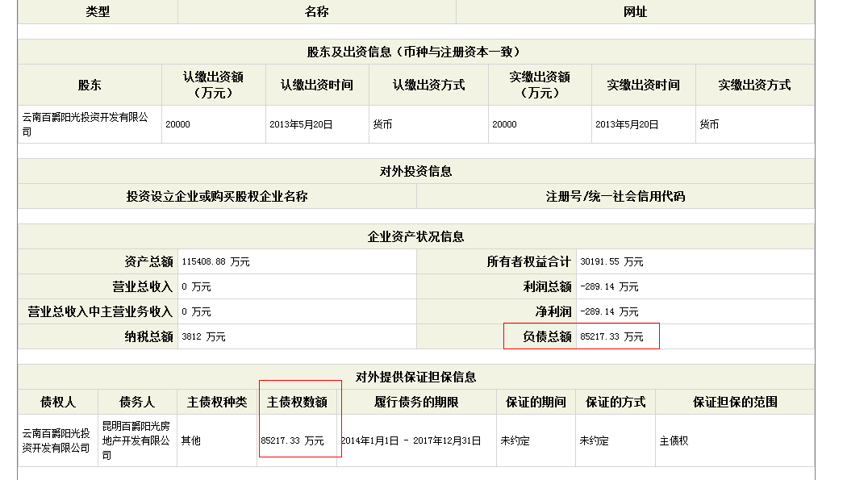
Task: Select shareholder 云南百爵阳光投资开发有限公司 in 股东 column
Action: point(86,124)
